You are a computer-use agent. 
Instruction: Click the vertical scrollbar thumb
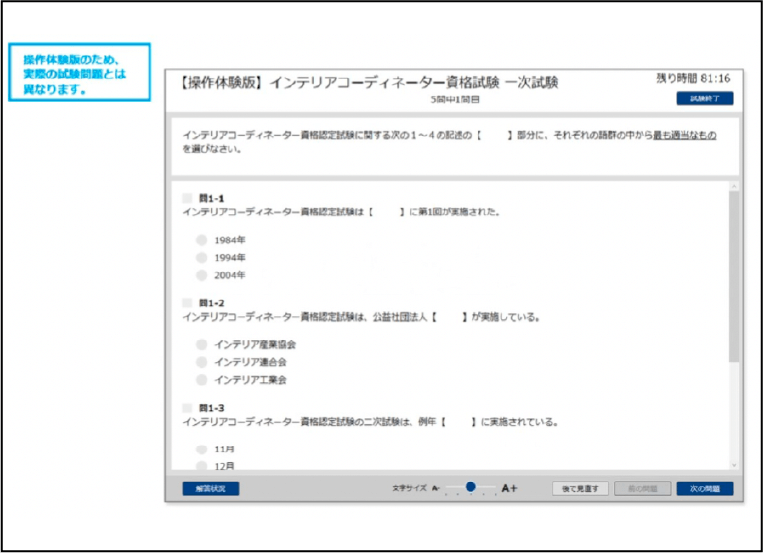(735, 275)
